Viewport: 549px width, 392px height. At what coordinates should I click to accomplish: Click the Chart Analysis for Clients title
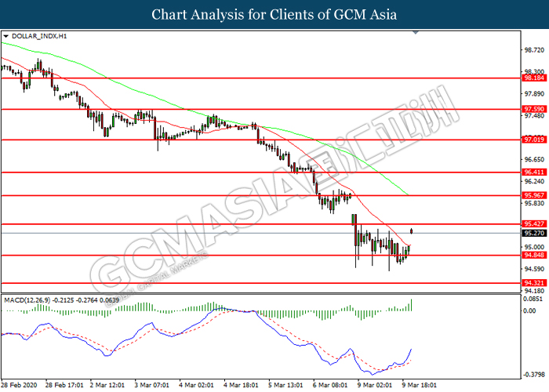pyautogui.click(x=274, y=14)
